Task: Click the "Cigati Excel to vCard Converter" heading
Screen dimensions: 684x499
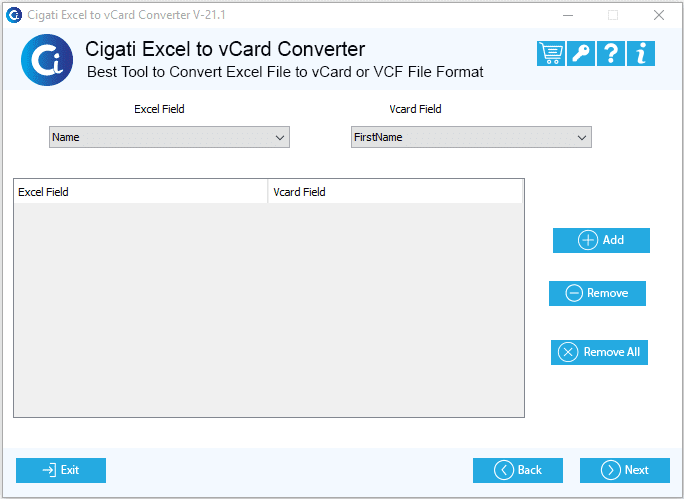Action: [x=225, y=49]
